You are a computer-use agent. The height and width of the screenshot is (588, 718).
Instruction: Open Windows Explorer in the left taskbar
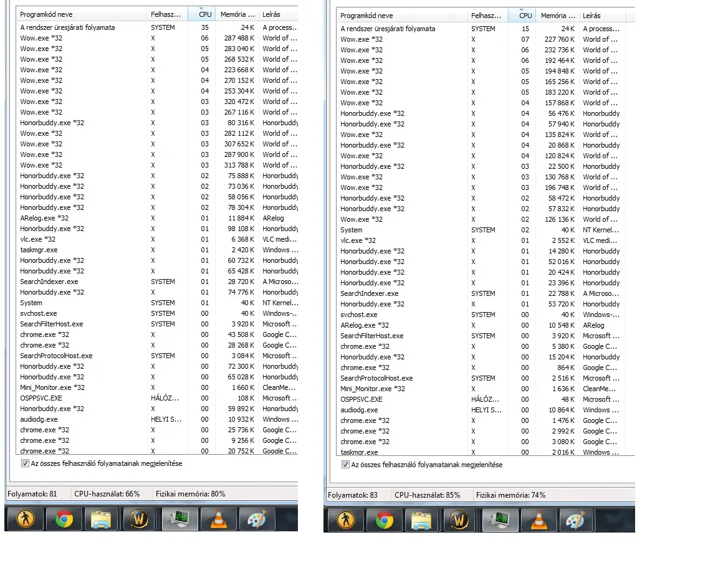101,519
